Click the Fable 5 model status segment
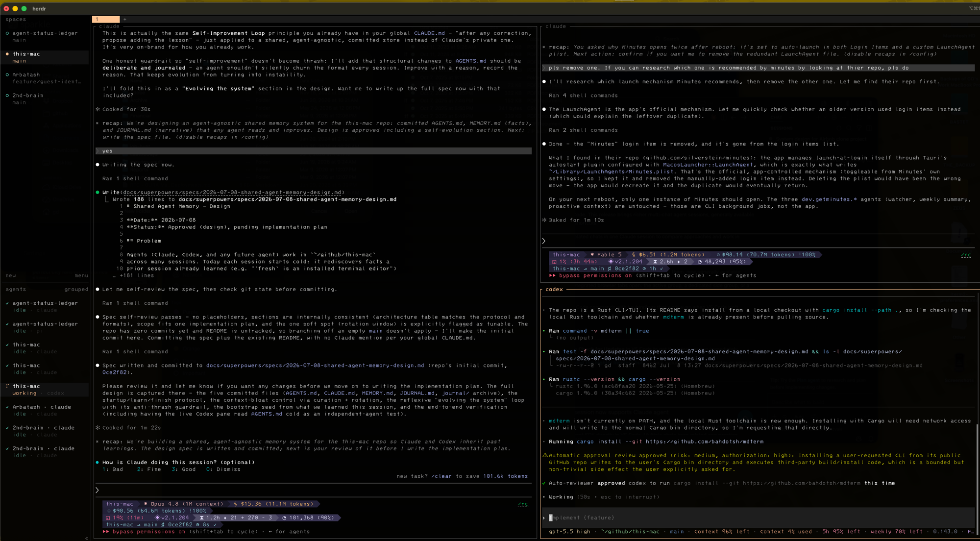The height and width of the screenshot is (541, 980). tap(606, 255)
